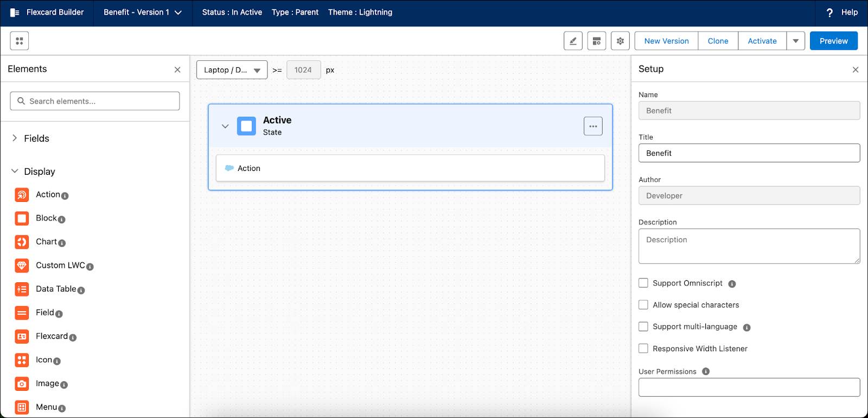Open the Laptop / Desktop viewport dropdown
The width and height of the screenshot is (868, 418).
232,69
